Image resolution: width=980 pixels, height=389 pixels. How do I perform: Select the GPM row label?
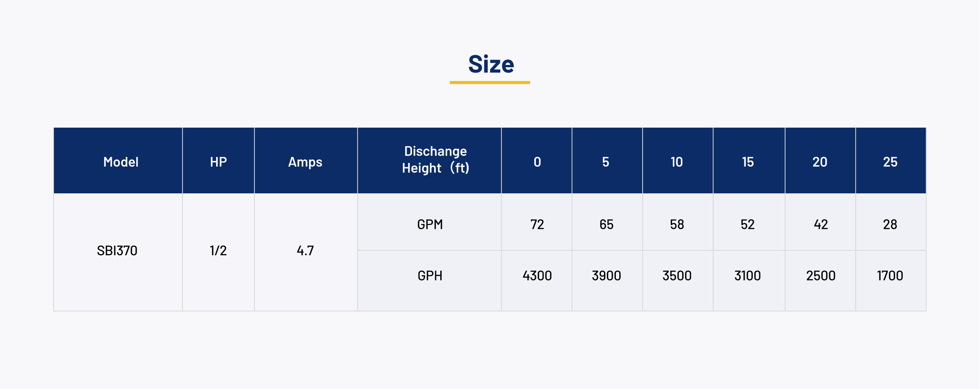[430, 224]
